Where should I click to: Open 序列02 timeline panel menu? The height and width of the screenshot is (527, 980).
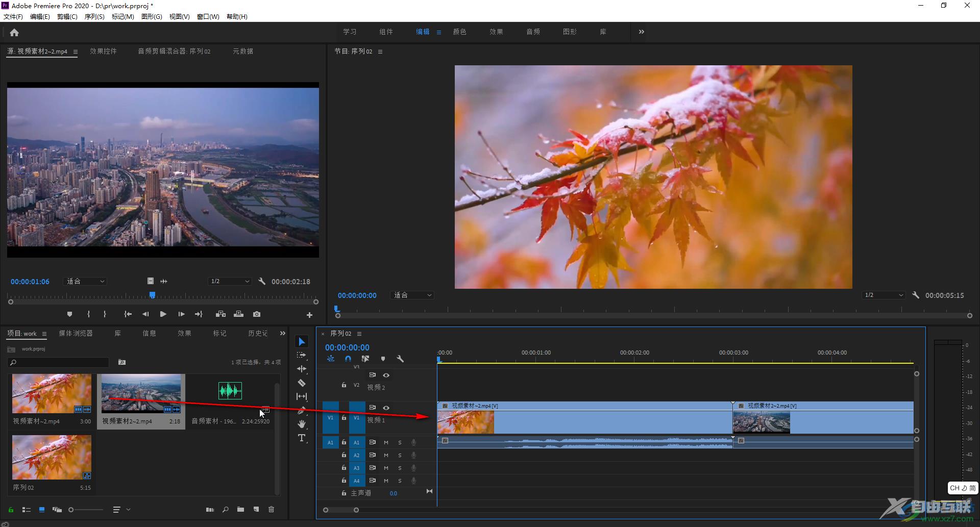359,334
